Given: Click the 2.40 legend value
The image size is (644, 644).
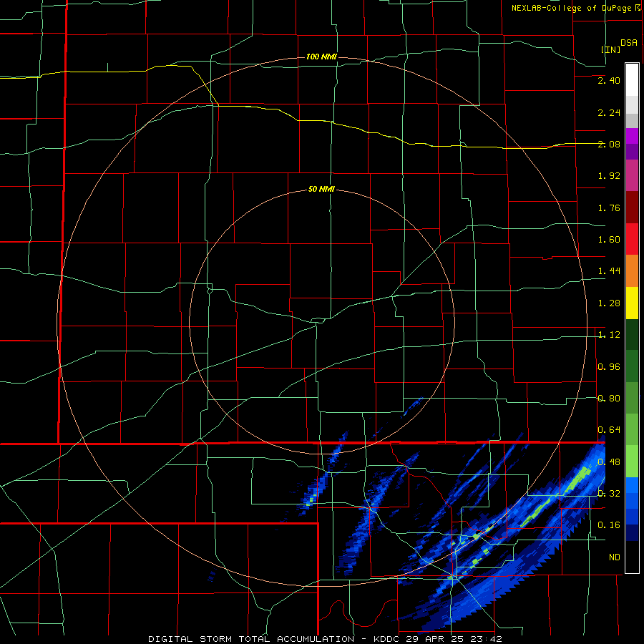Looking at the screenshot, I should [x=609, y=80].
